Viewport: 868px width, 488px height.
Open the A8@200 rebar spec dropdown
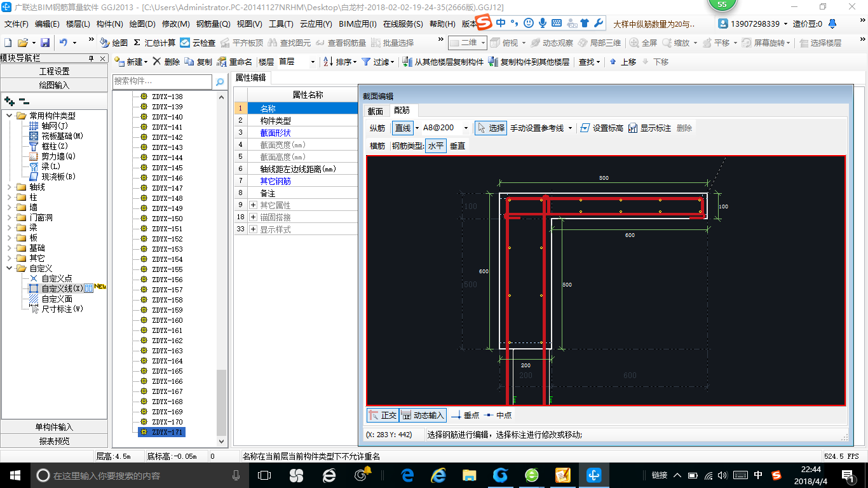point(466,128)
